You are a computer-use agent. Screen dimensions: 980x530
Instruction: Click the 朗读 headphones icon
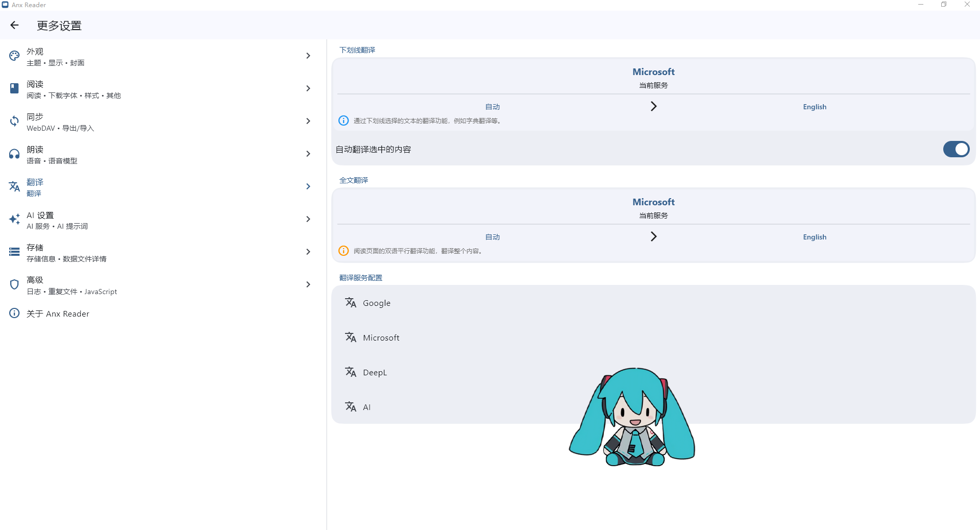point(14,154)
